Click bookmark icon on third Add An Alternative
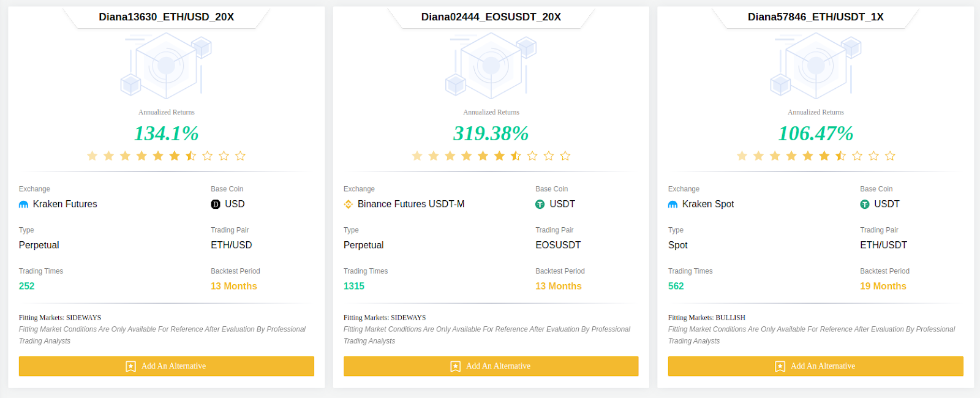Image resolution: width=980 pixels, height=398 pixels. [780, 366]
